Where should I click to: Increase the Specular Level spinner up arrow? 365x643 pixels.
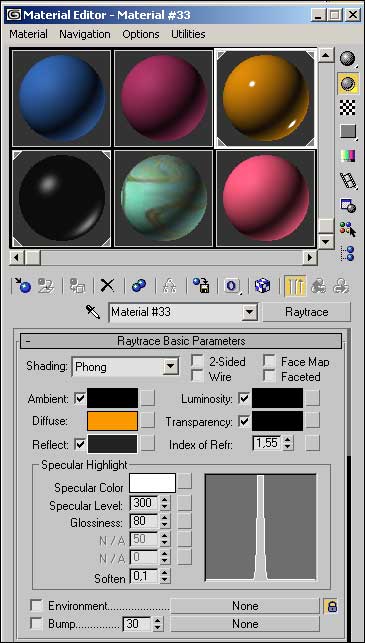pyautogui.click(x=164, y=500)
